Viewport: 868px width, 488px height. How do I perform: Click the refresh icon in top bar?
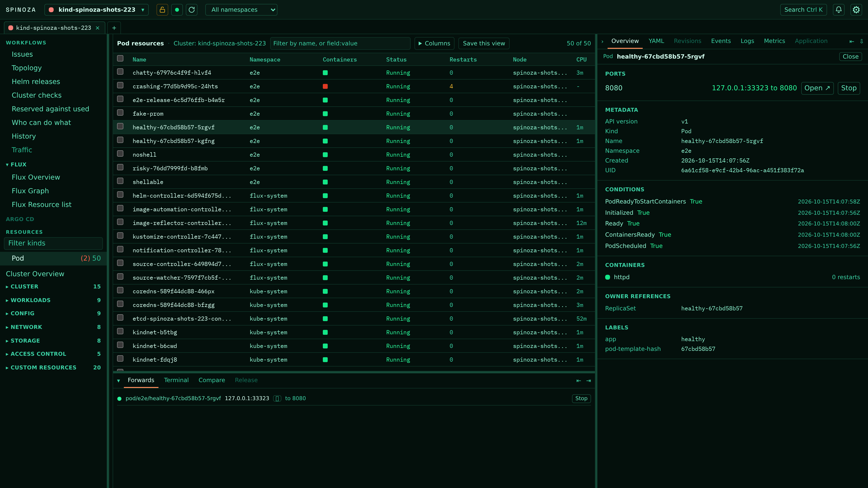192,10
